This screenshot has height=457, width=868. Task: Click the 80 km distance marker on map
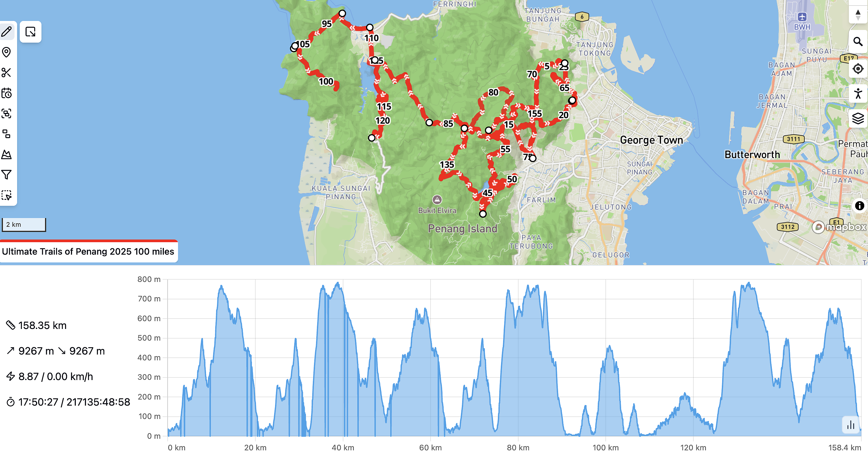493,93
